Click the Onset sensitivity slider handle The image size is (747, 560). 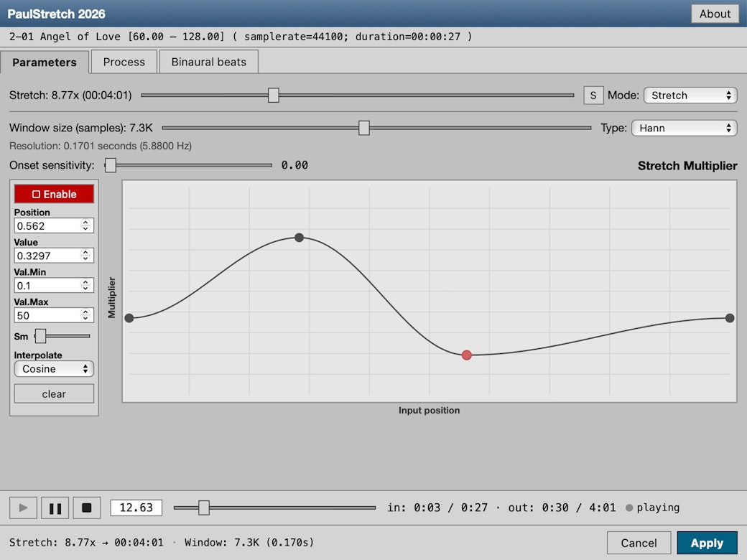click(111, 165)
